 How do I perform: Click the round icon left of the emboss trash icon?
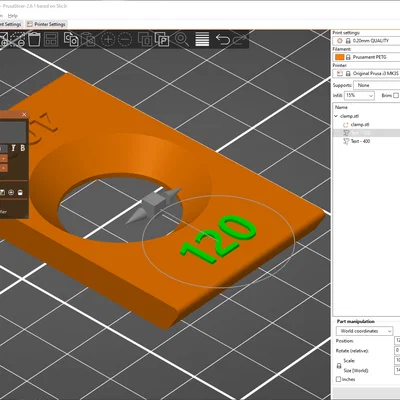click(x=11, y=192)
